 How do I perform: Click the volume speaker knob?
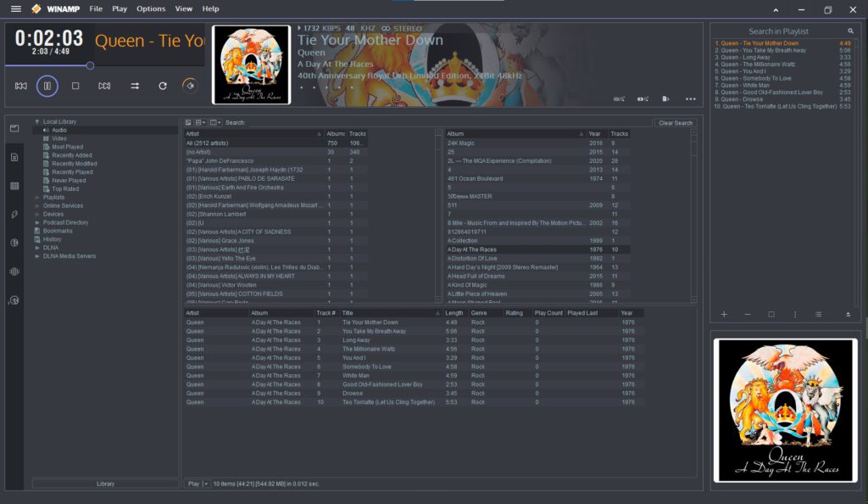tap(189, 86)
